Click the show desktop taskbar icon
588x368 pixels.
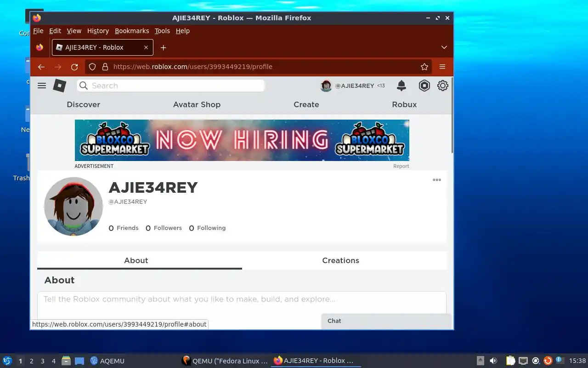pyautogui.click(x=79, y=361)
